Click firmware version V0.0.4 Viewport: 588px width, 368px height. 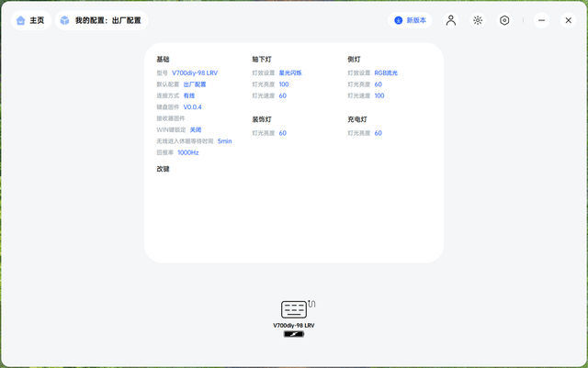tap(192, 107)
